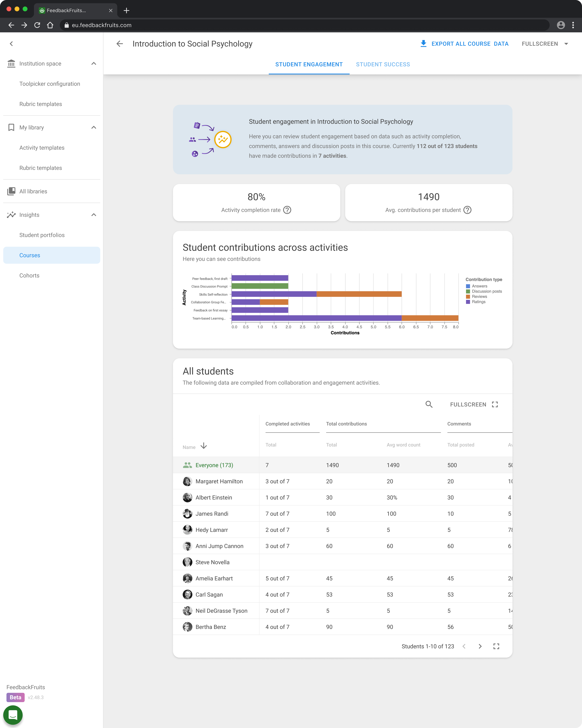Open a new browser tab
Image resolution: width=582 pixels, height=728 pixels.
coord(127,11)
